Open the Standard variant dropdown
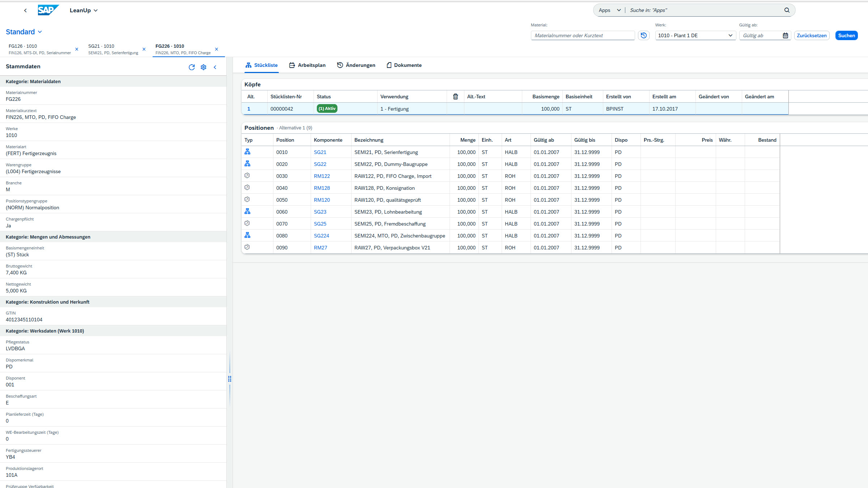This screenshot has width=868, height=488. (x=24, y=32)
